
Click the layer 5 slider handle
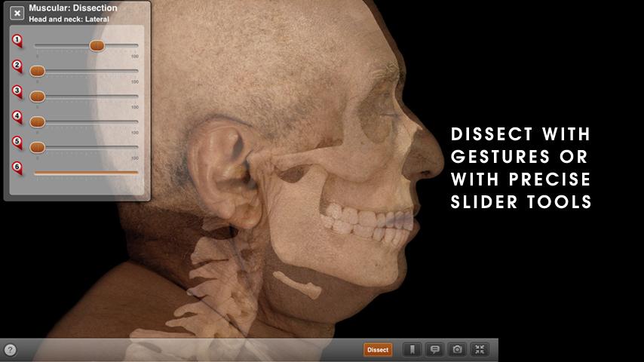pos(38,147)
